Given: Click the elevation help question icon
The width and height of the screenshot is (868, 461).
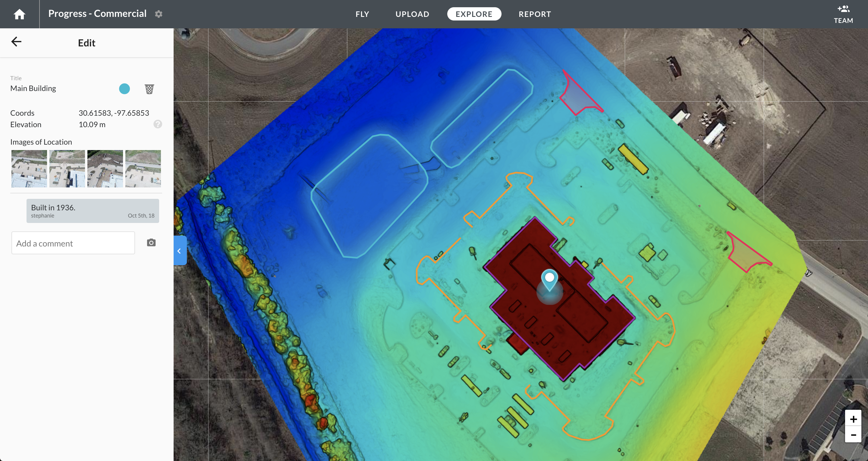Looking at the screenshot, I should [158, 124].
